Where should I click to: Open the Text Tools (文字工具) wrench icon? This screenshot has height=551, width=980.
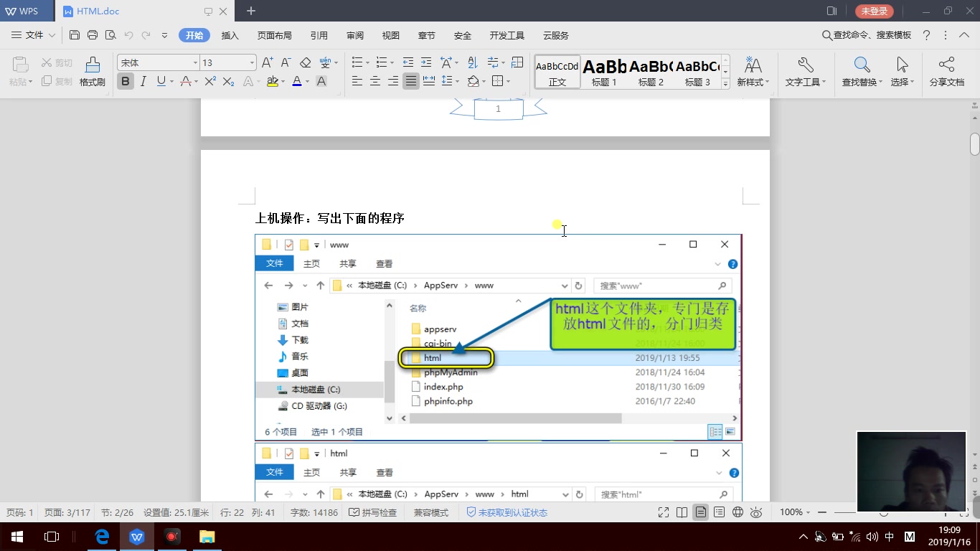point(805,72)
